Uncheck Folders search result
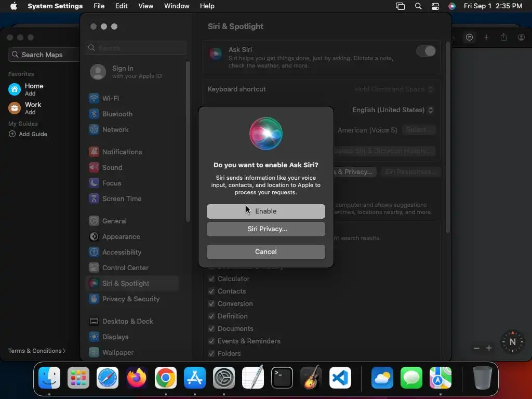Image resolution: width=532 pixels, height=399 pixels. point(211,353)
